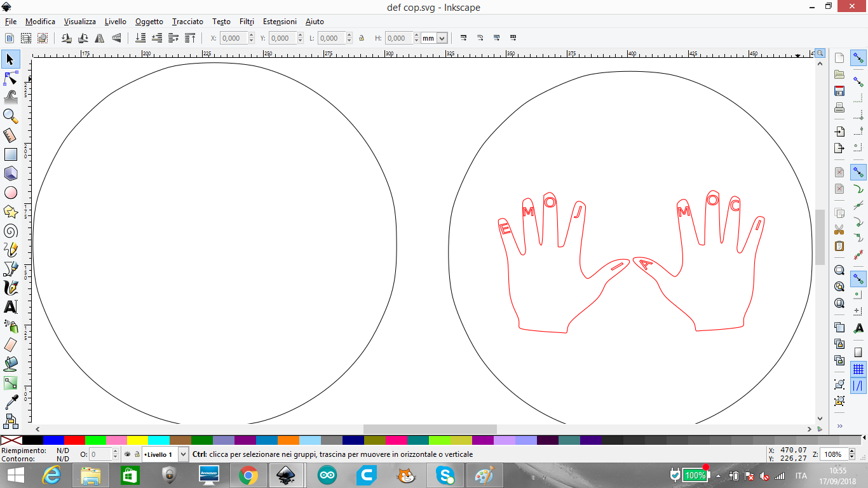Select the Eraser tool
The width and height of the screenshot is (868, 488).
tap(10, 345)
